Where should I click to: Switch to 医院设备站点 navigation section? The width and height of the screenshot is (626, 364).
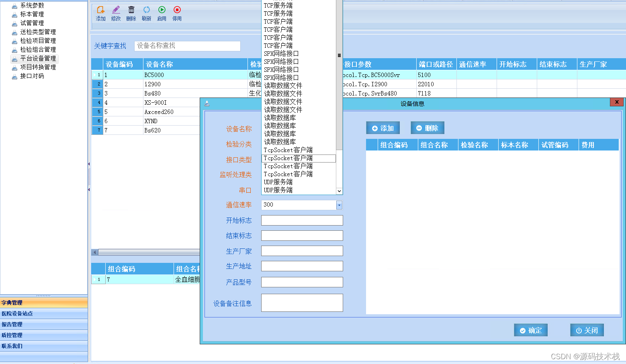44,313
